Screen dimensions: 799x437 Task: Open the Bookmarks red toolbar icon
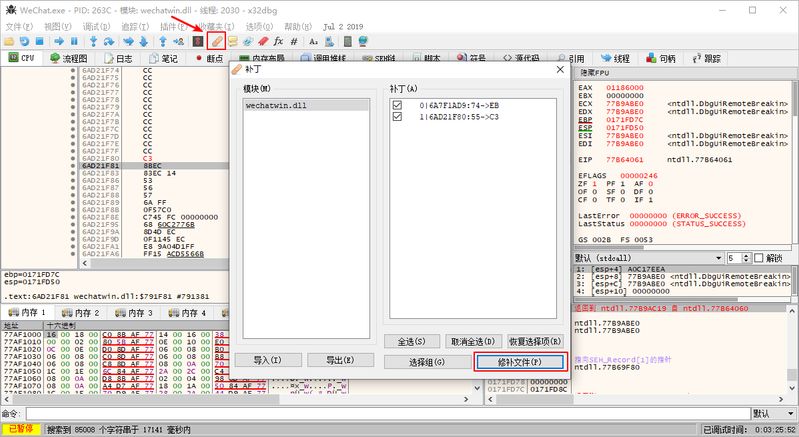click(x=263, y=41)
